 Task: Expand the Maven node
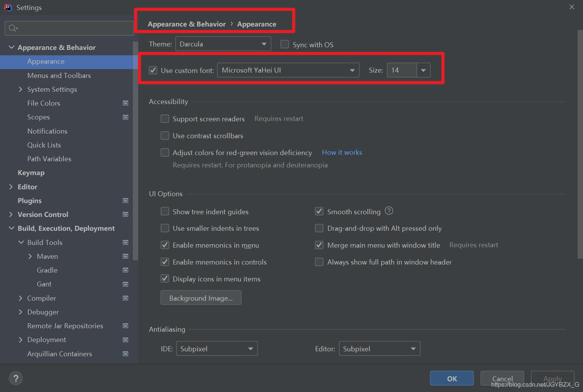(x=30, y=256)
